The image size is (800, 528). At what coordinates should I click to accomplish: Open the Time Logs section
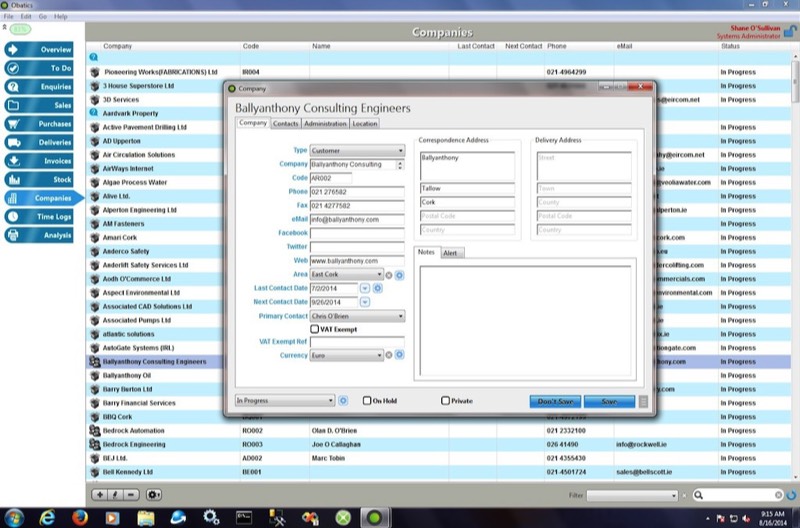(x=39, y=217)
